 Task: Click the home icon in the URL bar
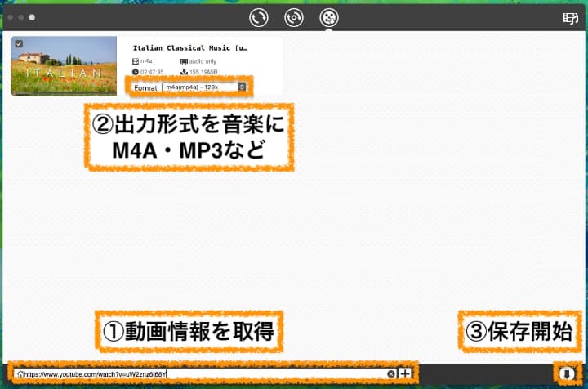pyautogui.click(x=20, y=374)
